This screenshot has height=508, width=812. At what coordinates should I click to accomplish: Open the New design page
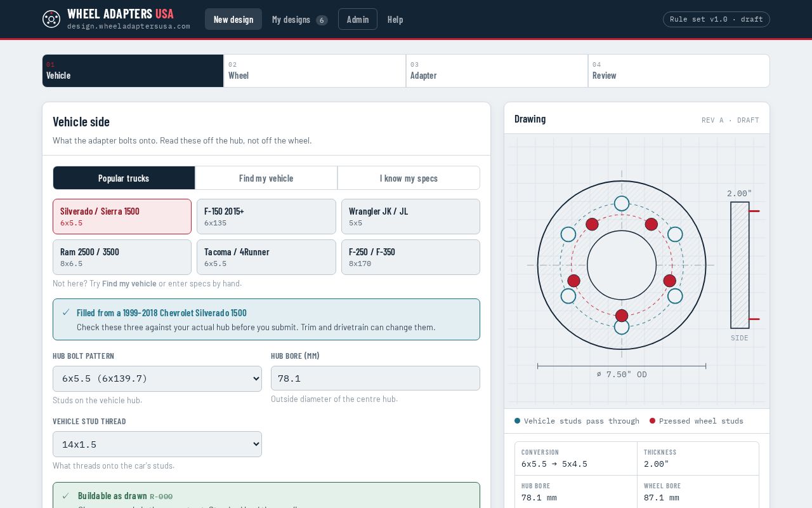pos(233,19)
